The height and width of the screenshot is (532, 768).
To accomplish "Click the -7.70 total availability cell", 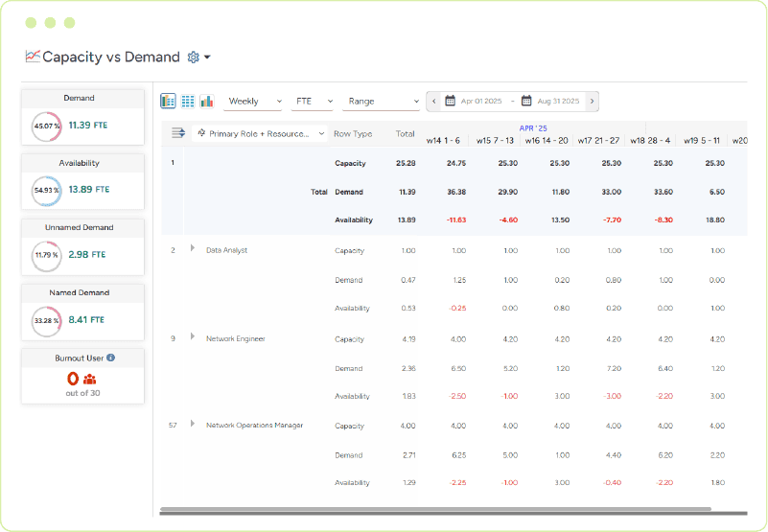I will click(612, 220).
